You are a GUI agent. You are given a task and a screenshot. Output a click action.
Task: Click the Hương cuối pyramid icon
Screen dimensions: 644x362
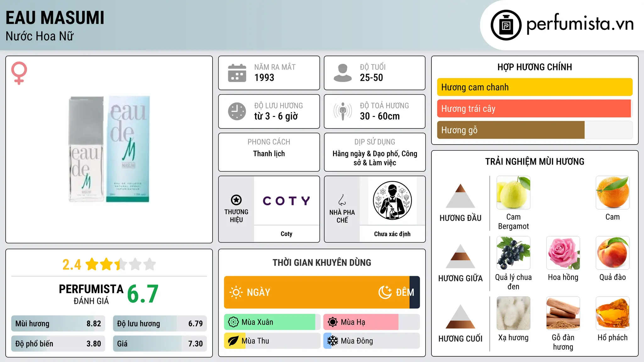[460, 316]
